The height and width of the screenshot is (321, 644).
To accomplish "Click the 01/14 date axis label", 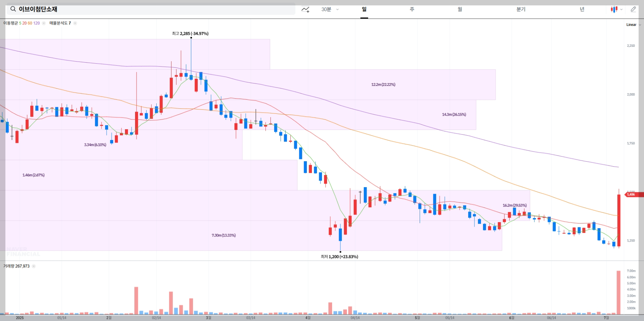I will pos(62,318).
